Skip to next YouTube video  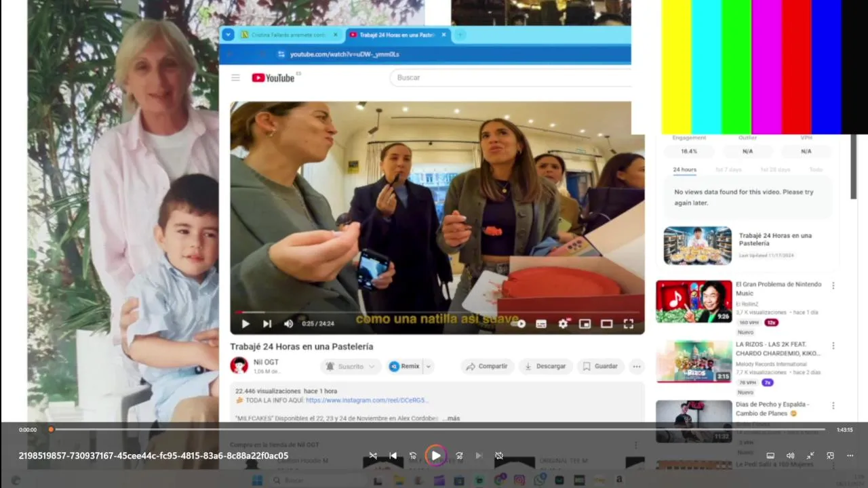(x=267, y=324)
